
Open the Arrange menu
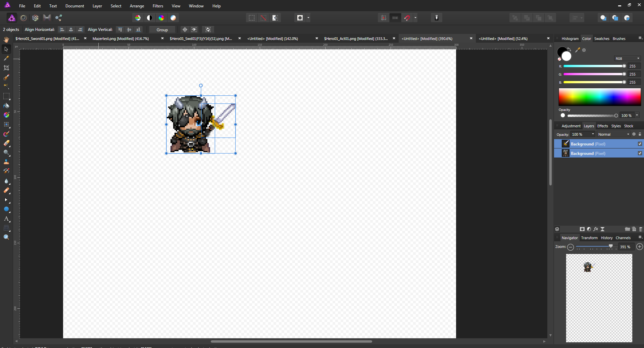137,6
